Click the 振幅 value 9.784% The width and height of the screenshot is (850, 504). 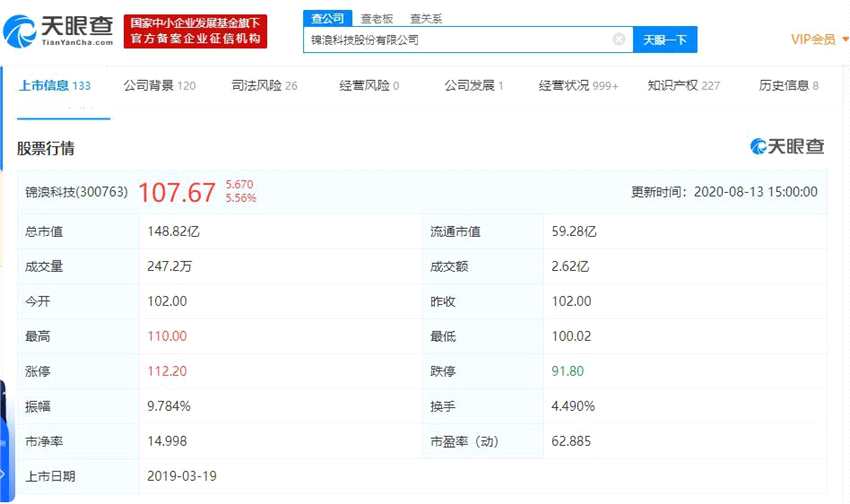point(169,406)
